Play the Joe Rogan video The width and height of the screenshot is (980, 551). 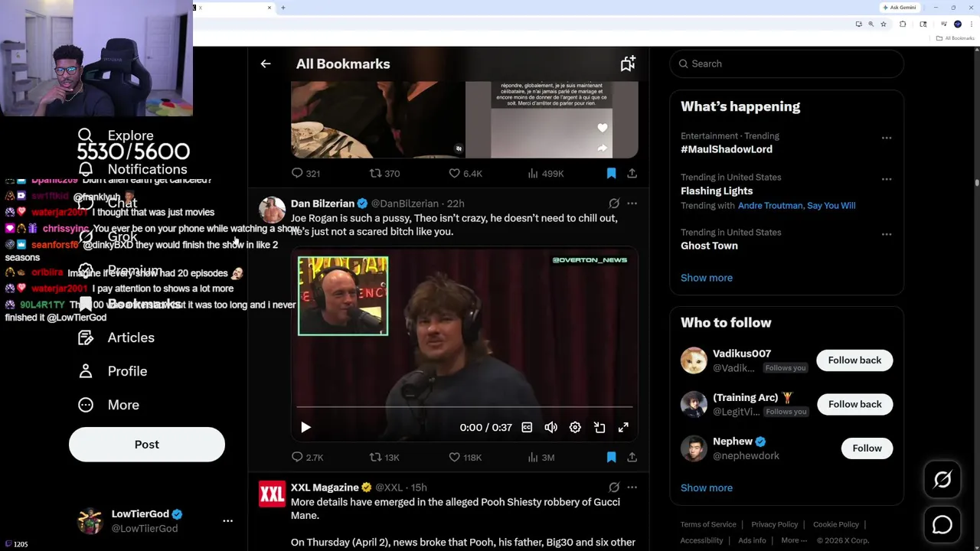(305, 428)
